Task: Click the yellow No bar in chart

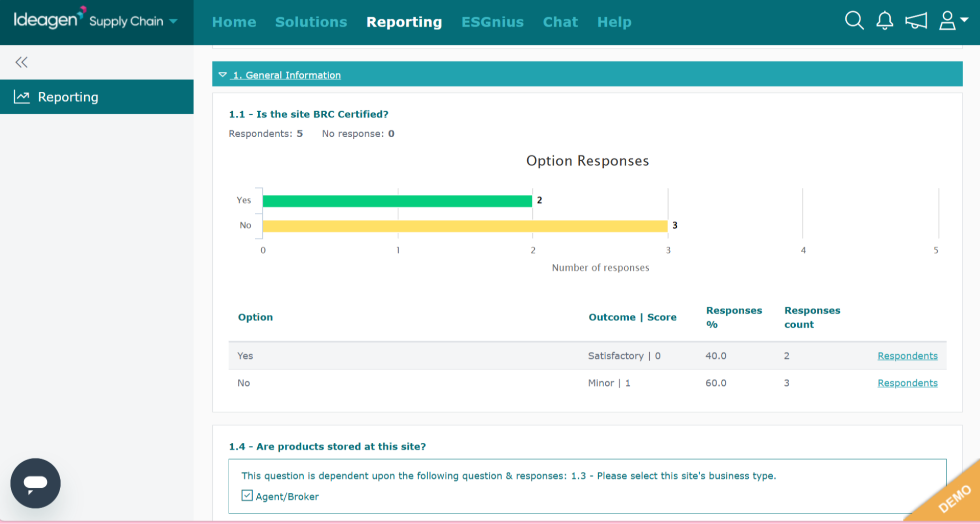Action: click(x=465, y=226)
